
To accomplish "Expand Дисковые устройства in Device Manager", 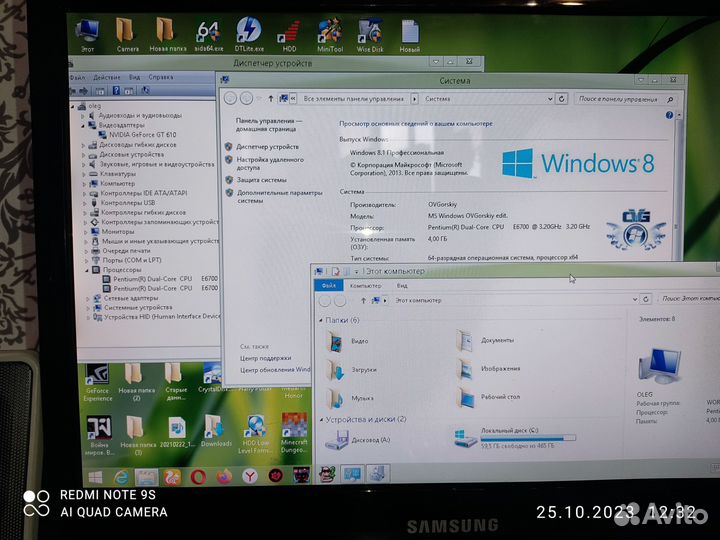I will pos(84,155).
